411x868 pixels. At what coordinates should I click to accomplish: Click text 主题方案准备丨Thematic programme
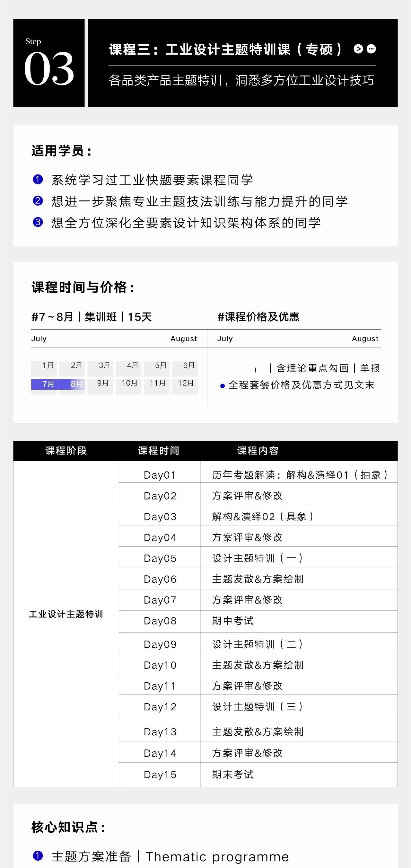[170, 856]
